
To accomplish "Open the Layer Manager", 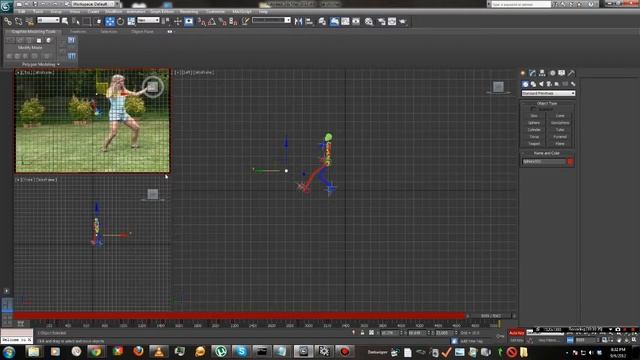I will click(322, 21).
